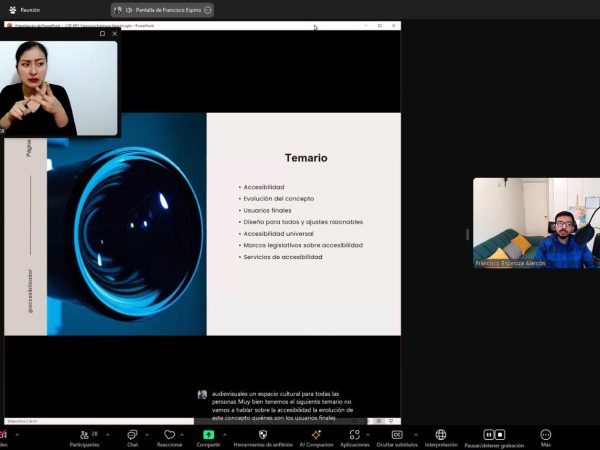
Task: Click the PowerPoint slide counter in status bar
Action: pyautogui.click(x=22, y=421)
